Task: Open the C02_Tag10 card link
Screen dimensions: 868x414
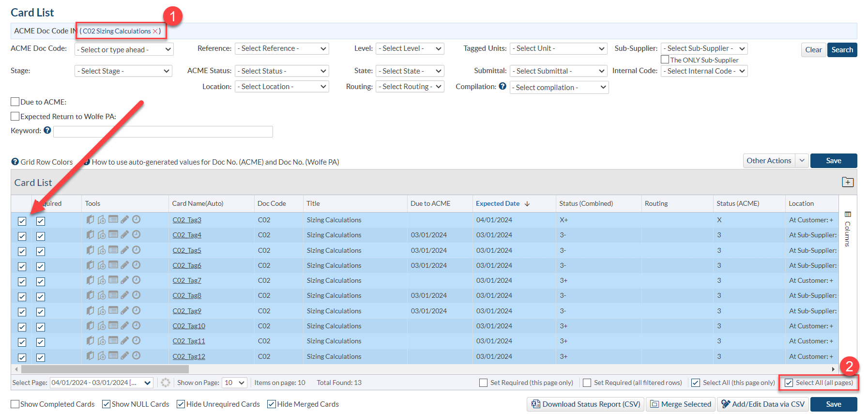Action: tap(189, 326)
